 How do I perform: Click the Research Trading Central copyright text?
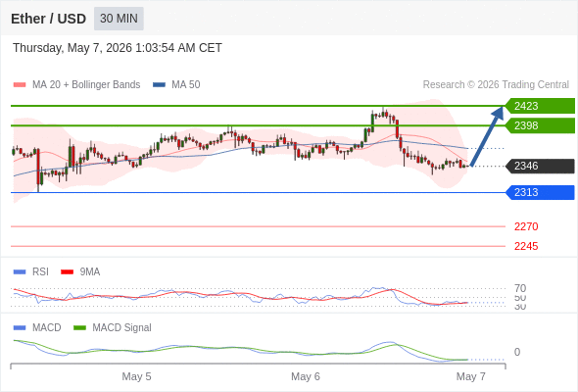[x=496, y=85]
